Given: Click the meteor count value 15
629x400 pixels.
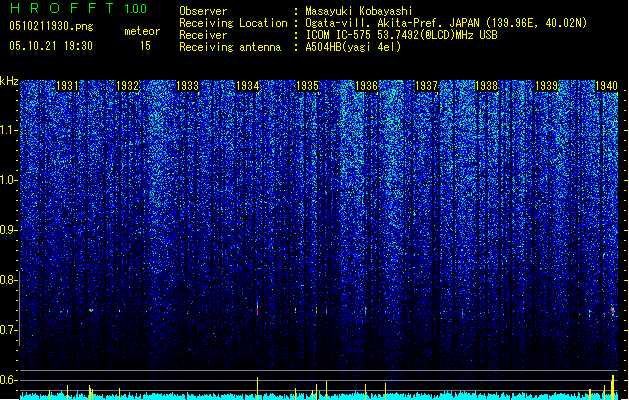Looking at the screenshot, I should [x=145, y=46].
